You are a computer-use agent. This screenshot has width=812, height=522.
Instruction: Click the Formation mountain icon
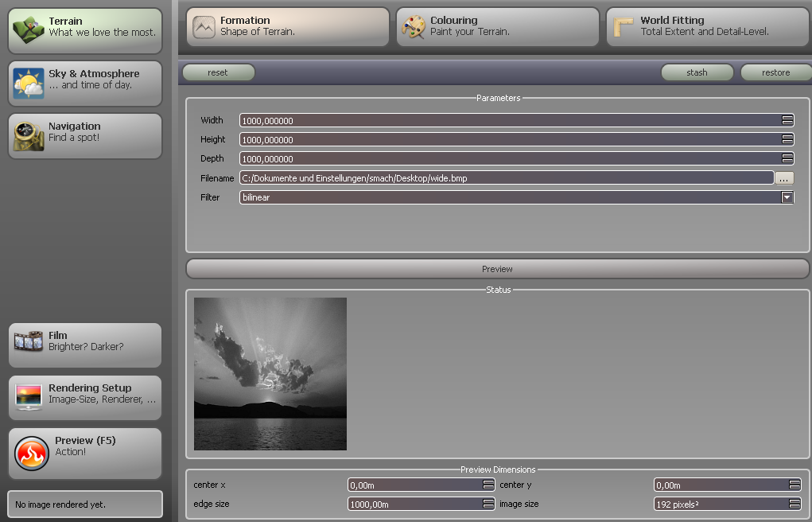pyautogui.click(x=204, y=27)
